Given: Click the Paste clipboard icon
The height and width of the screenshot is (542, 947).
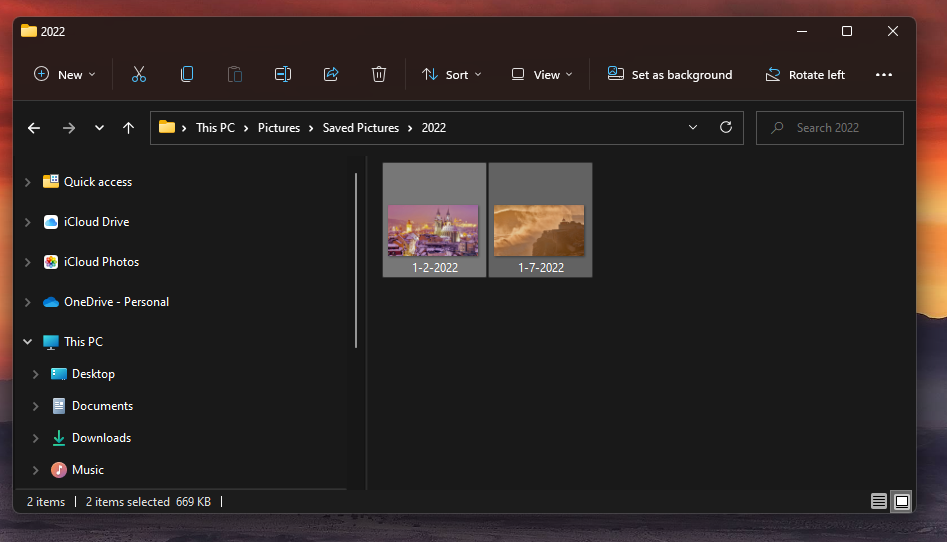Looking at the screenshot, I should coord(234,74).
